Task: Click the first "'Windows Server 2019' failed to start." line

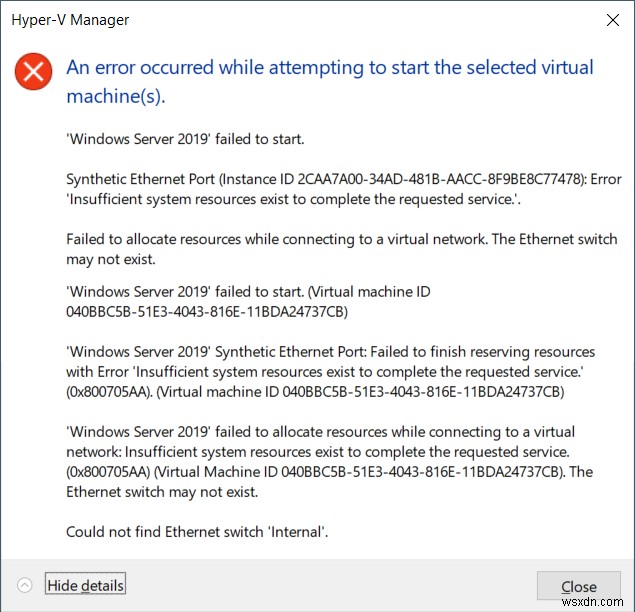Action: [185, 139]
